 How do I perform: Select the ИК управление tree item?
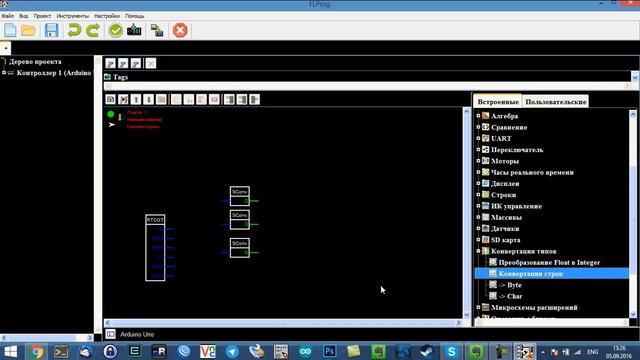(x=516, y=206)
